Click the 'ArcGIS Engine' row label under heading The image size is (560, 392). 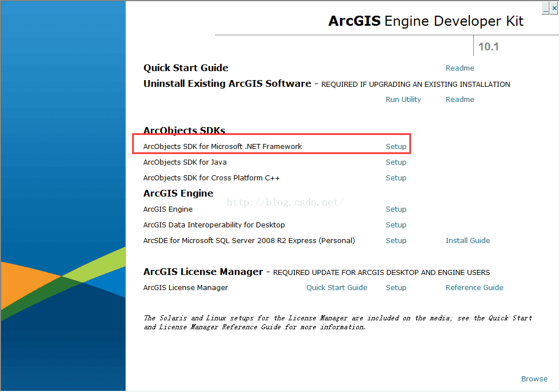click(167, 209)
